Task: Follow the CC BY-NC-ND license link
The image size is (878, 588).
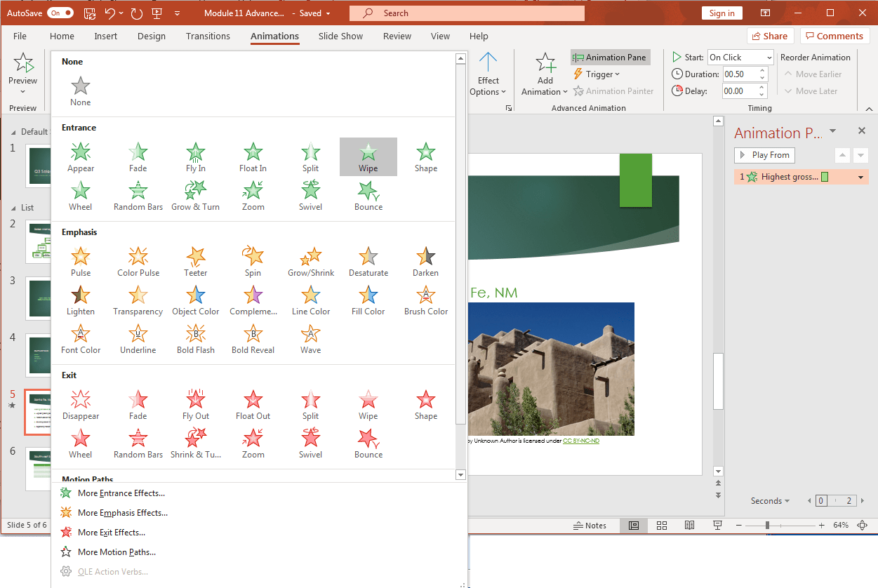Action: pyautogui.click(x=581, y=441)
